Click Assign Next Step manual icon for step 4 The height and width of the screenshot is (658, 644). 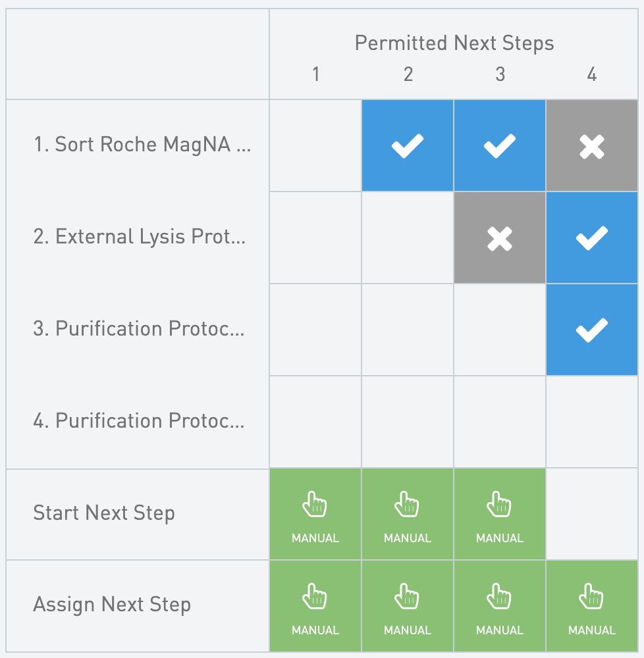tap(592, 606)
